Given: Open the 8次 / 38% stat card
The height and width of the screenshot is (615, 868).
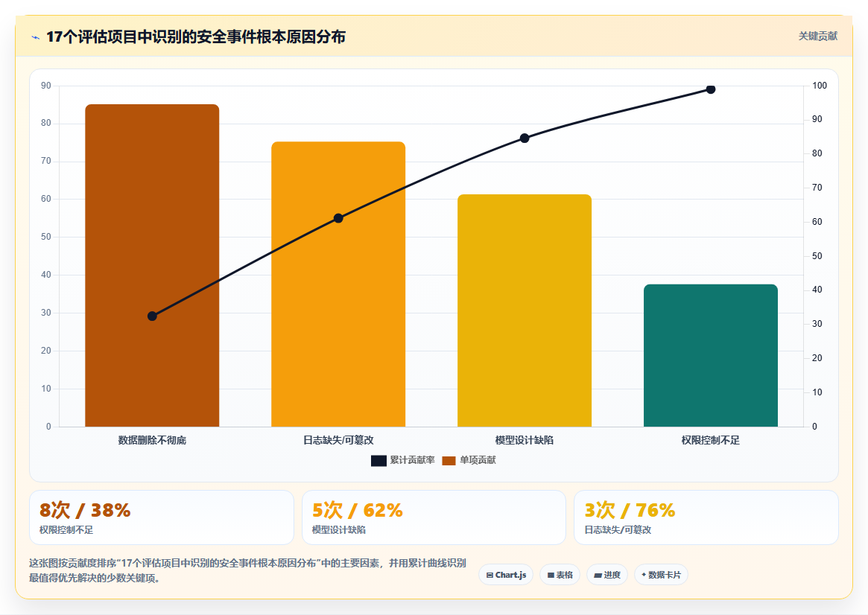Looking at the screenshot, I should [162, 517].
